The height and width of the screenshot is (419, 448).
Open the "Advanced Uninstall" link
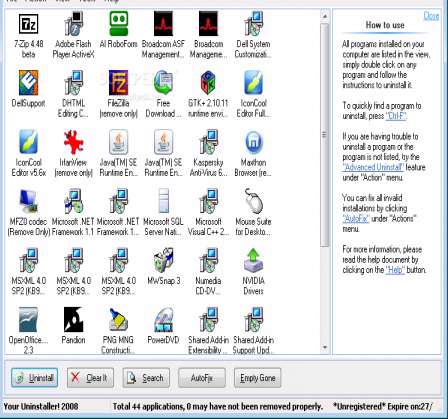pyautogui.click(x=373, y=167)
